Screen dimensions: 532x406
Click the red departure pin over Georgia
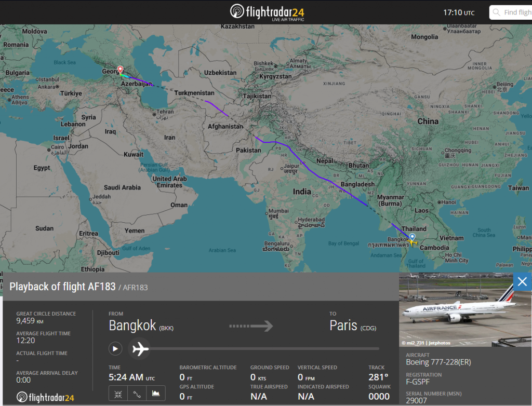click(x=120, y=69)
